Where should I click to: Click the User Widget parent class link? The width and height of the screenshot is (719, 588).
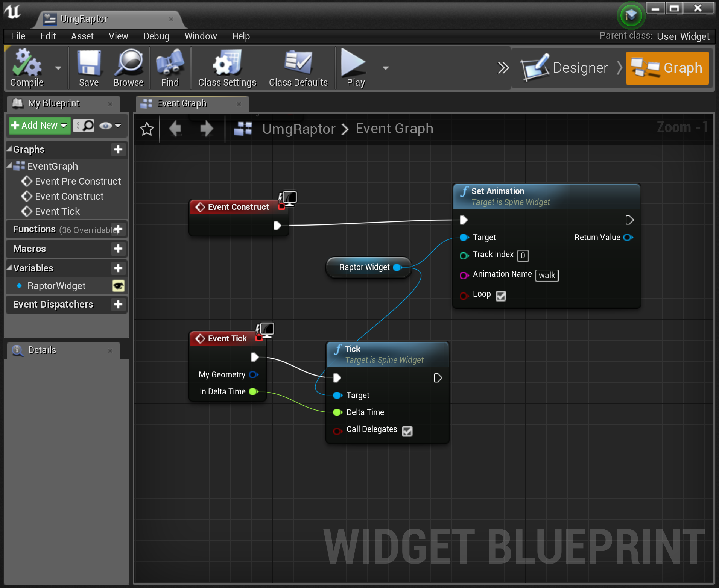tap(683, 36)
